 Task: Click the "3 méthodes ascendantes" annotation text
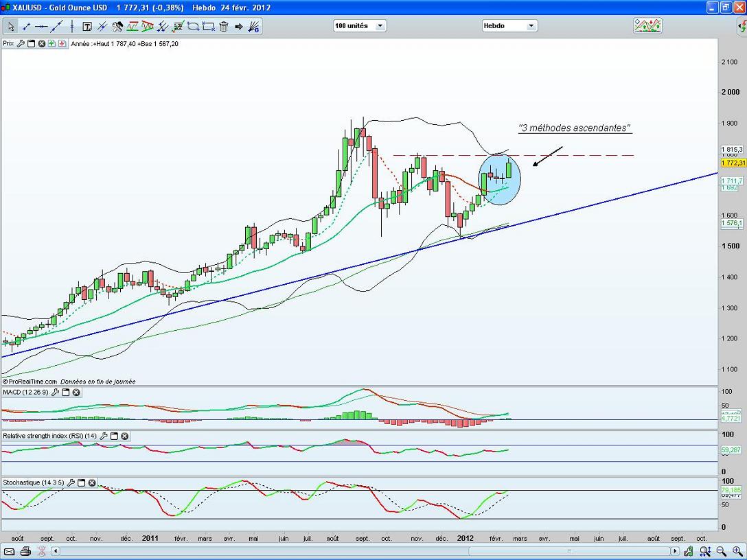pos(574,128)
